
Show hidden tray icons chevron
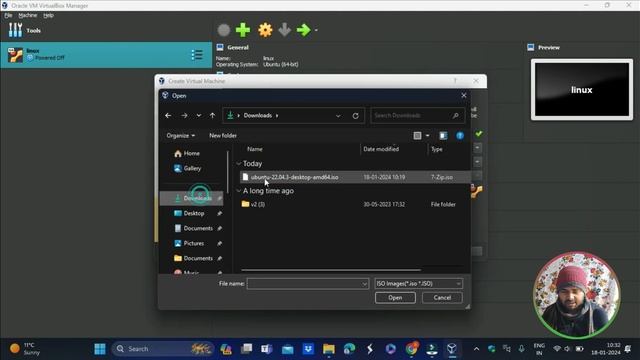(x=476, y=349)
